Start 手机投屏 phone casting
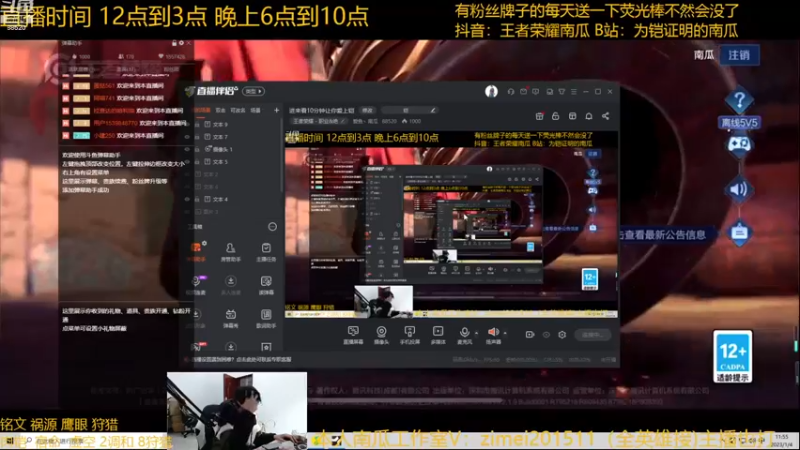The height and width of the screenshot is (450, 800). (410, 335)
